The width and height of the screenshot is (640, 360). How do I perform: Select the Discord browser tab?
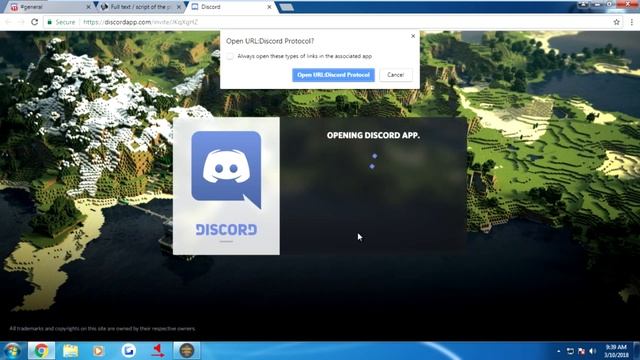pos(231,7)
